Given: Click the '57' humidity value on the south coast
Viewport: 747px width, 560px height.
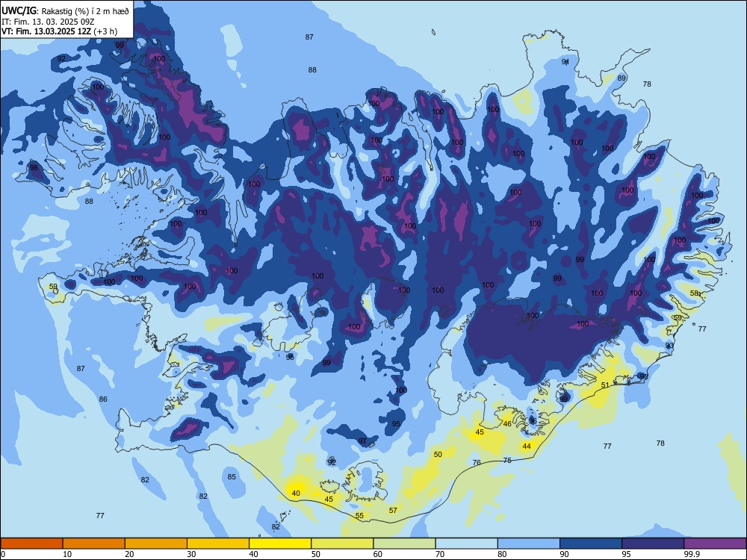Looking at the screenshot, I should (x=393, y=511).
